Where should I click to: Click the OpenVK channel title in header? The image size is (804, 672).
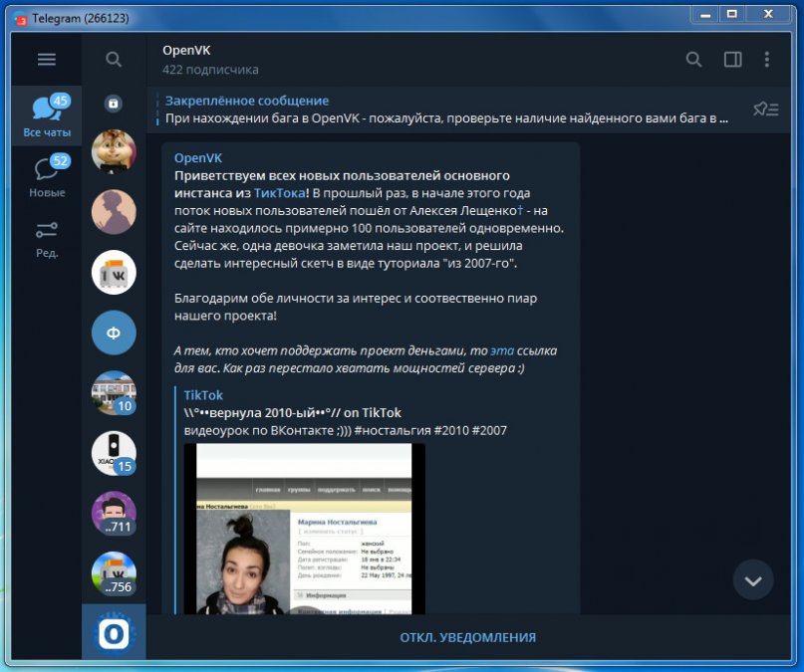pyautogui.click(x=186, y=50)
